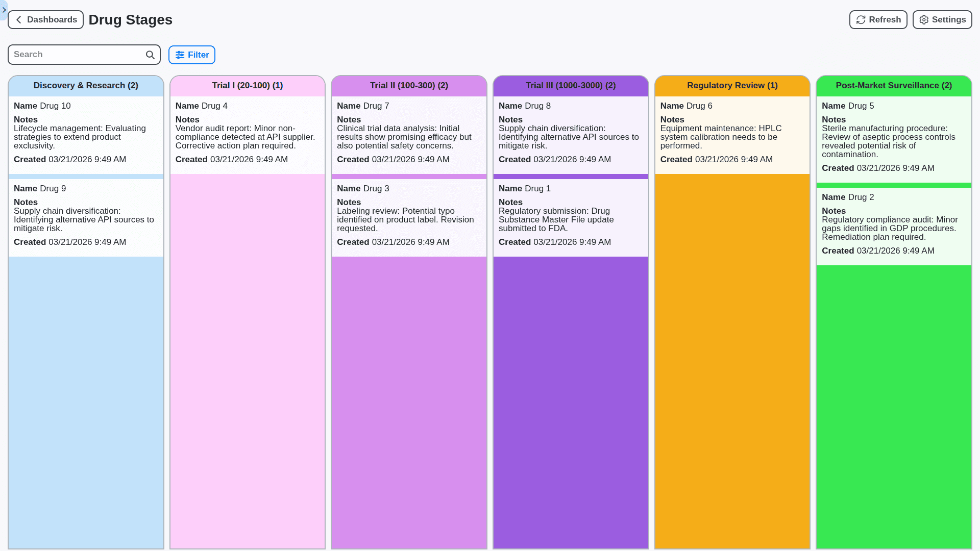Open Settings with the gear icon
Image resolution: width=980 pixels, height=551 pixels.
click(x=923, y=19)
